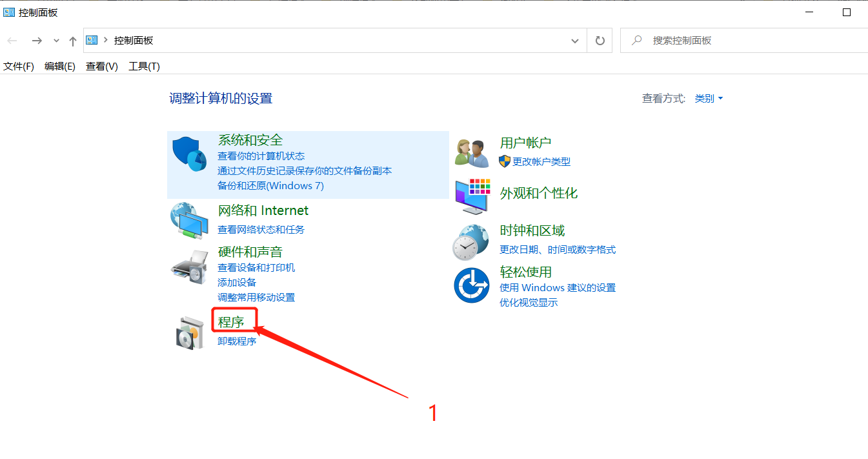Viewport: 868px width, 459px height.
Task: Click 查看网络状态和任务 link
Action: point(261,229)
